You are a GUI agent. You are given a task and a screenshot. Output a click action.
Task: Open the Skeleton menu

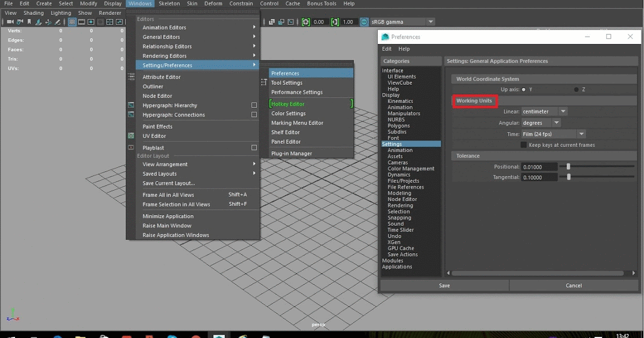pos(169,3)
